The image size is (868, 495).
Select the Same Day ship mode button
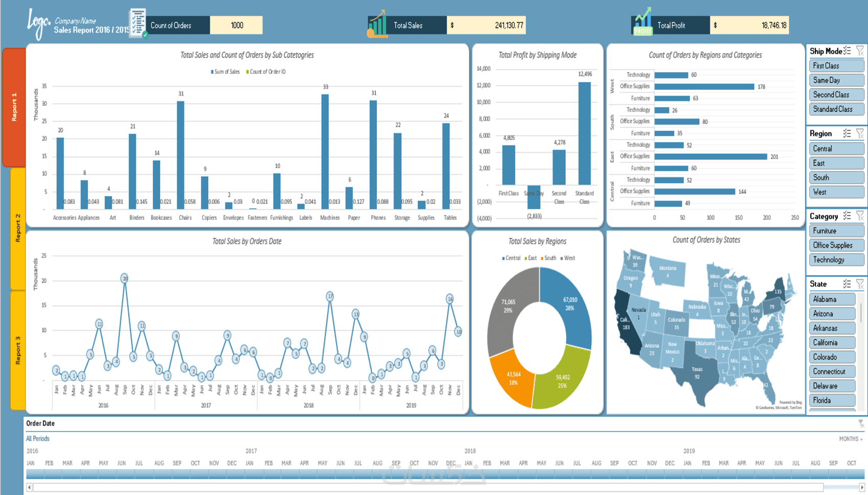pos(836,80)
